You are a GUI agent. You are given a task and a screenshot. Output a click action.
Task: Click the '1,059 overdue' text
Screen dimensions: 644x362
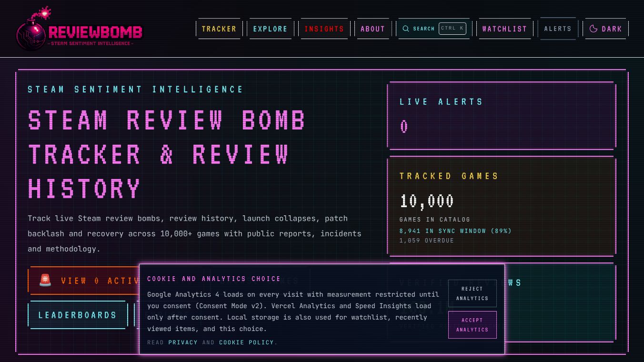pyautogui.click(x=427, y=240)
